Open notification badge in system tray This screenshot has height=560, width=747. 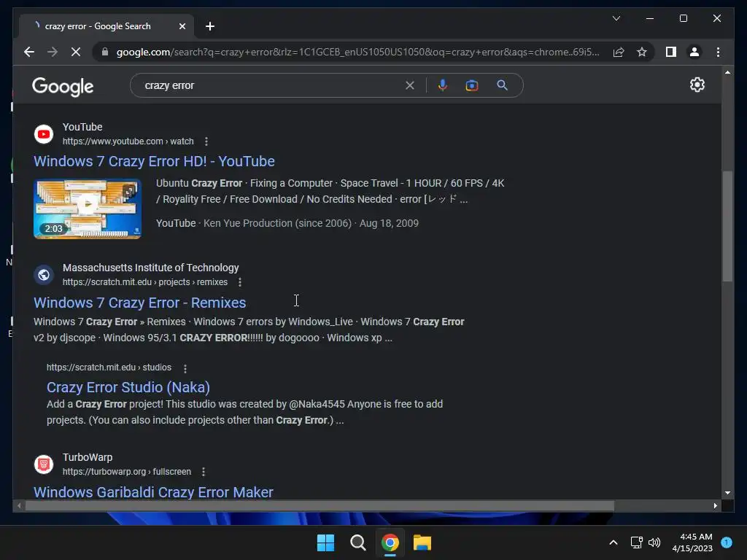click(x=727, y=542)
